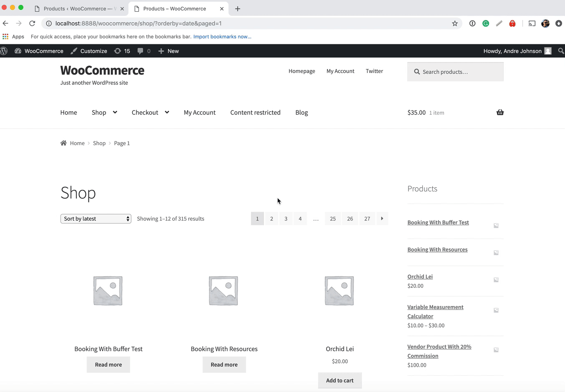This screenshot has height=392, width=565.
Task: Focus the Search products field
Action: coord(455,72)
